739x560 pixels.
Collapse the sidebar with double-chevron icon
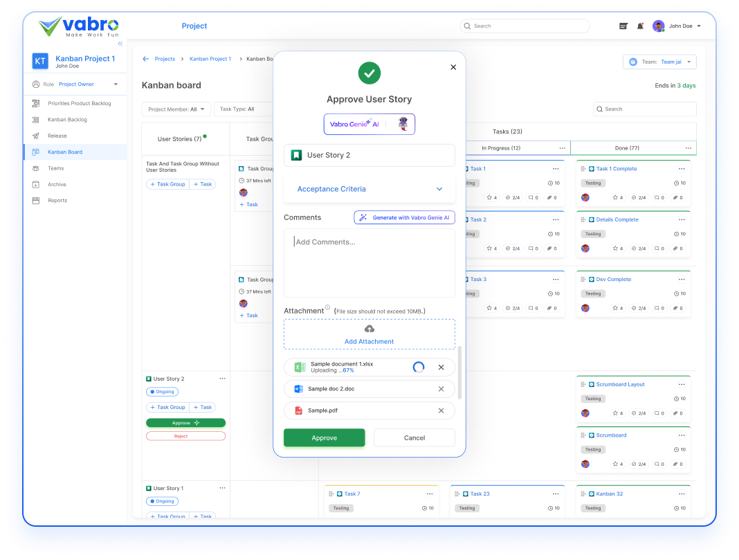coord(120,44)
